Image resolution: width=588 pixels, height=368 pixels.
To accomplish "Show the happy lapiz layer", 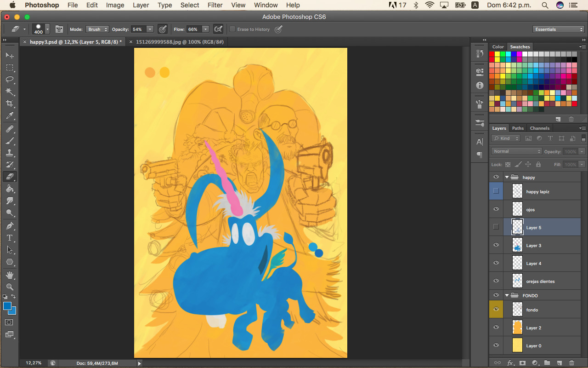I will tap(496, 191).
